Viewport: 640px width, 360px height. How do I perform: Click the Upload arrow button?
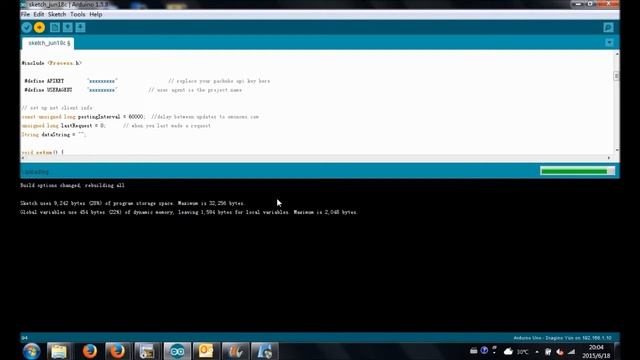click(40, 27)
